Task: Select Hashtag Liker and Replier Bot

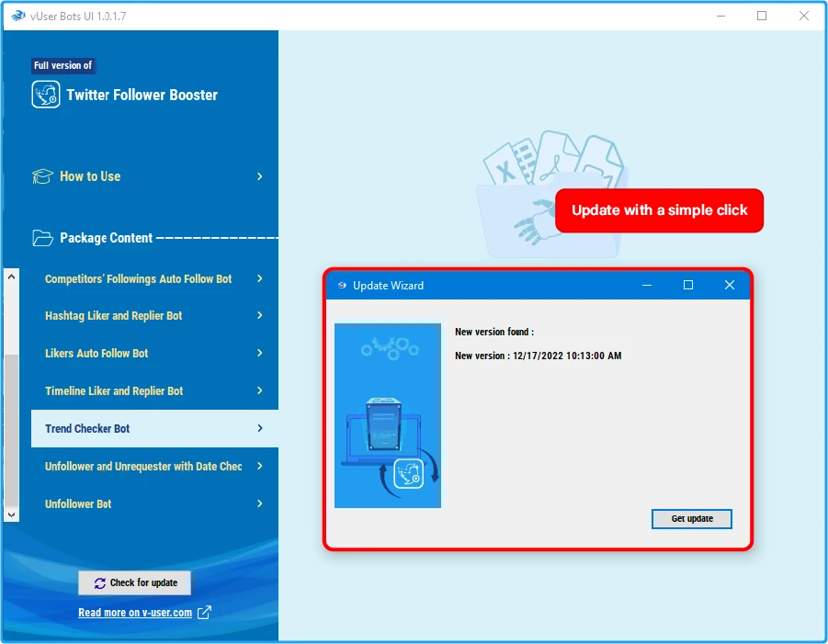Action: pos(154,315)
